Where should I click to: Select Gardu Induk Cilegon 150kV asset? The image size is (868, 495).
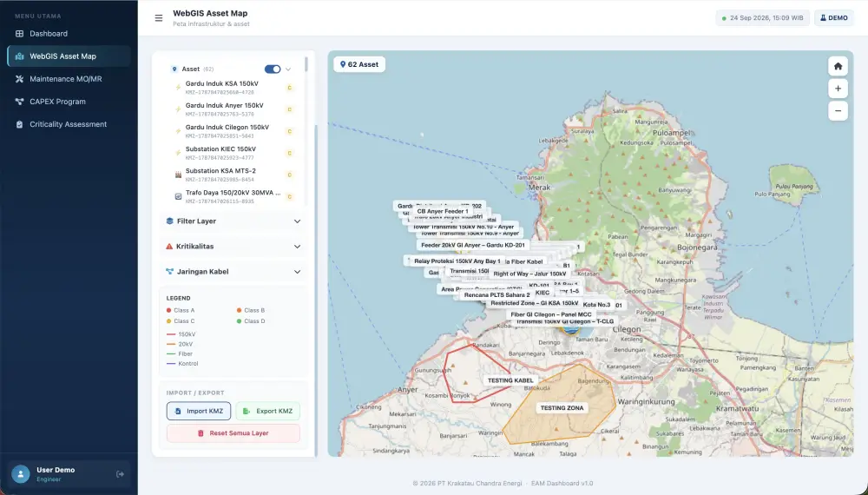pyautogui.click(x=233, y=131)
